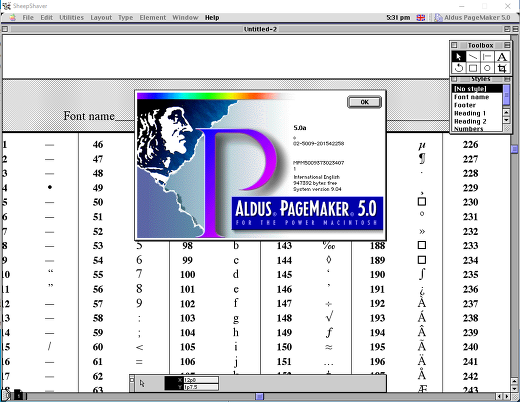Click Styles palette scroll up arrow
This screenshot has height=402, width=520.
point(506,112)
